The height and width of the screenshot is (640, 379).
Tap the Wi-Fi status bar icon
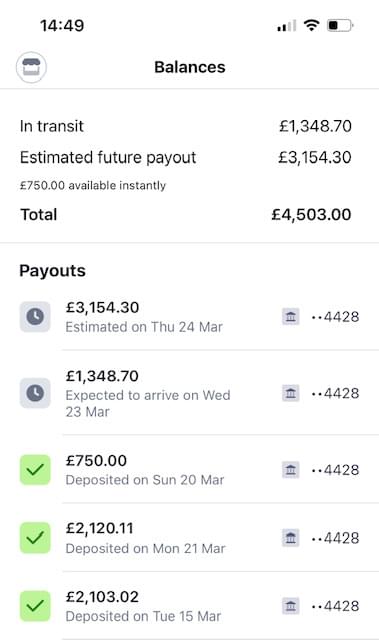point(311,25)
